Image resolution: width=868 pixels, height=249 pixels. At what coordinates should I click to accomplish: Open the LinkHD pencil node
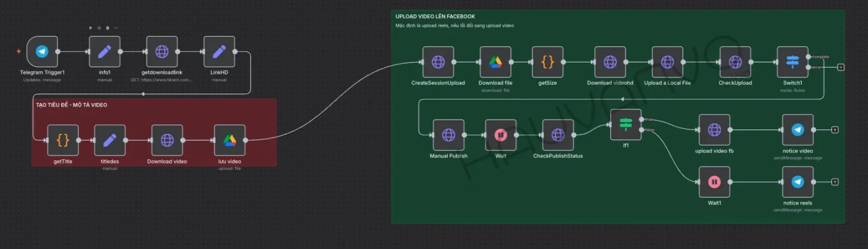[x=219, y=51]
